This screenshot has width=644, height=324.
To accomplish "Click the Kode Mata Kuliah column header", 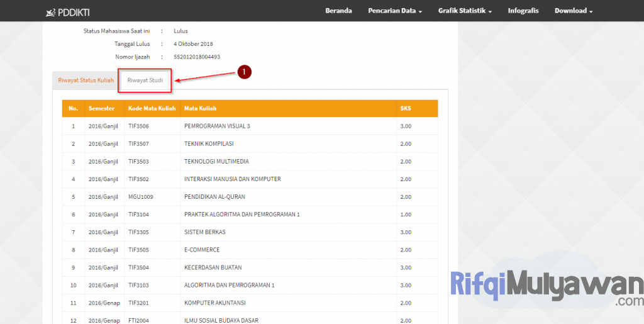I will pyautogui.click(x=152, y=108).
